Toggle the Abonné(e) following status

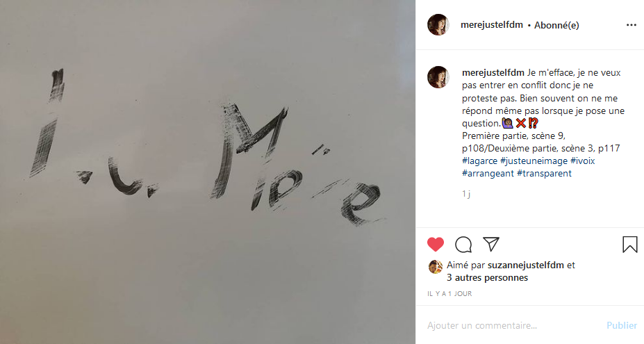[556, 26]
